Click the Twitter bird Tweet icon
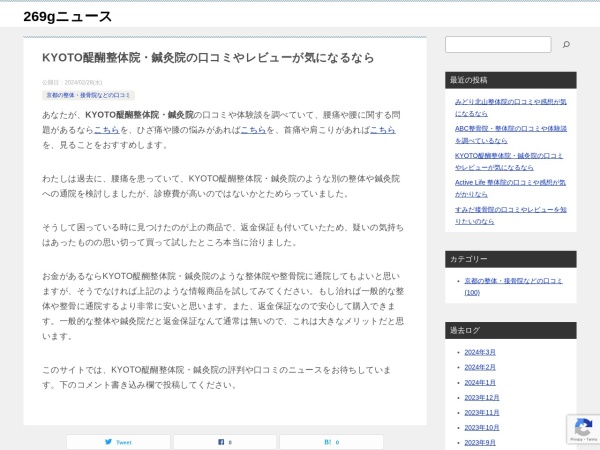Image resolution: width=600 pixels, height=450 pixels. click(x=108, y=442)
